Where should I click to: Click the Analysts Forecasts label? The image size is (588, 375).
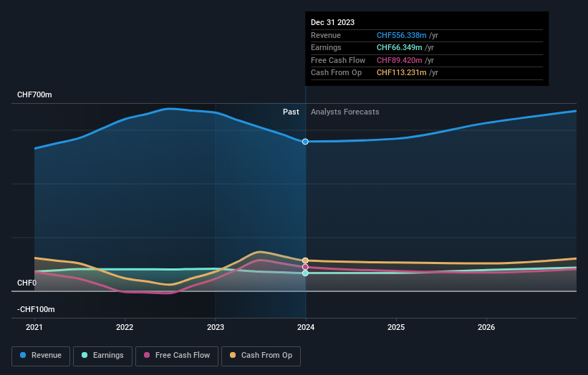[345, 112]
